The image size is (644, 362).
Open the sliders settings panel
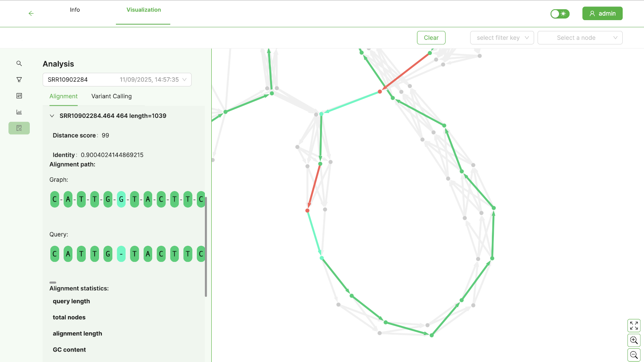pos(19,96)
